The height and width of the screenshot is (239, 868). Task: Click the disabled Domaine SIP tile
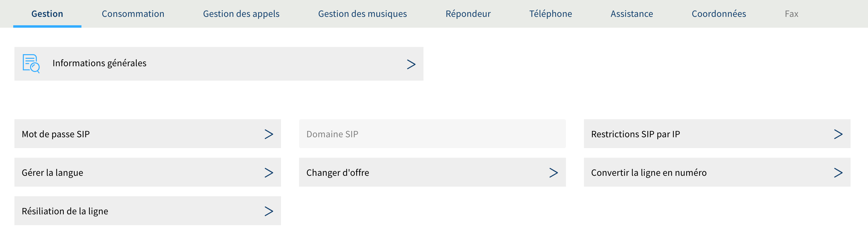pos(432,134)
